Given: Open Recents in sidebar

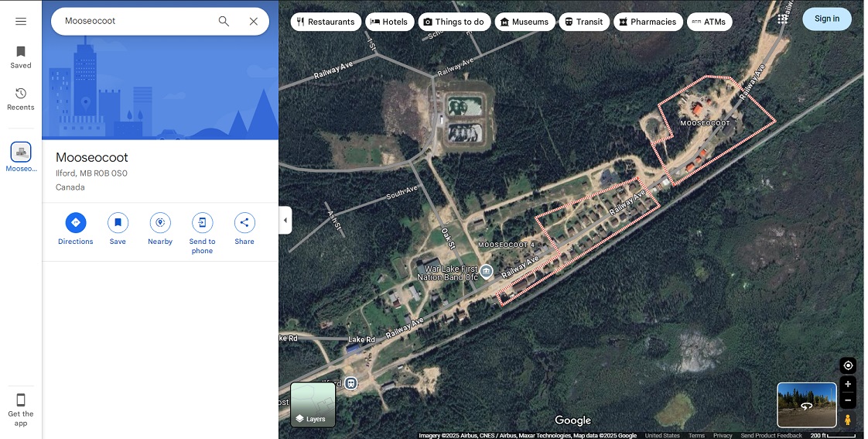Looking at the screenshot, I should tap(21, 98).
